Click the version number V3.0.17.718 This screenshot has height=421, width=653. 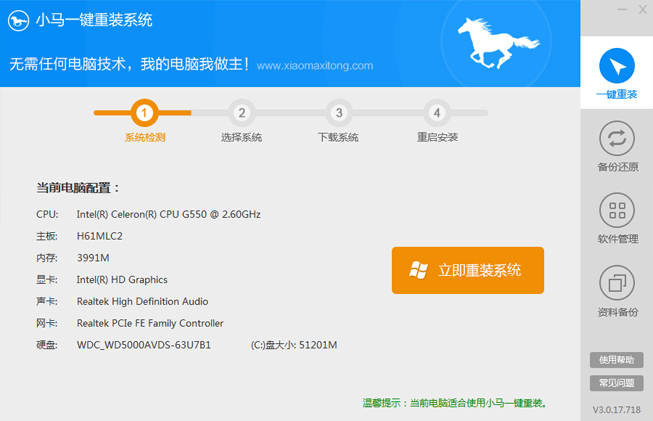616,410
